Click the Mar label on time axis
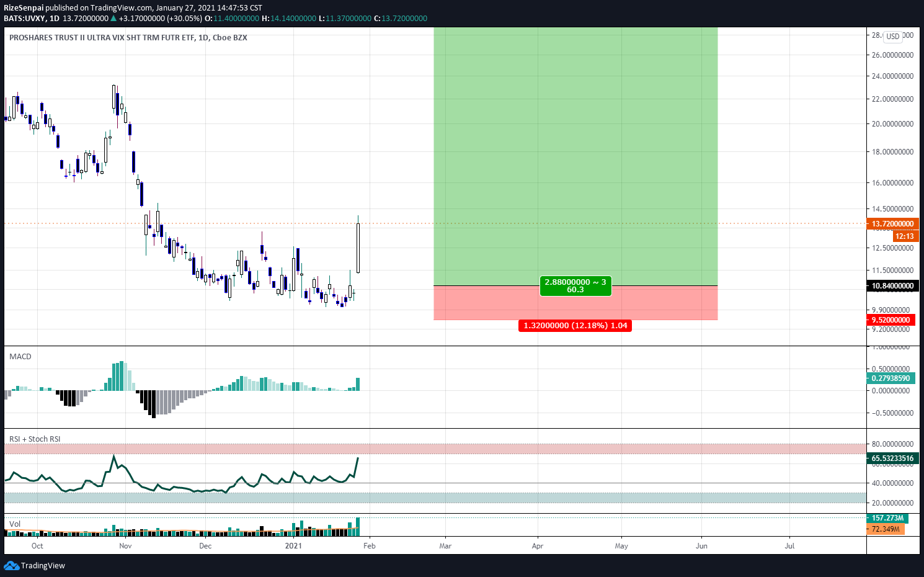 (x=445, y=546)
